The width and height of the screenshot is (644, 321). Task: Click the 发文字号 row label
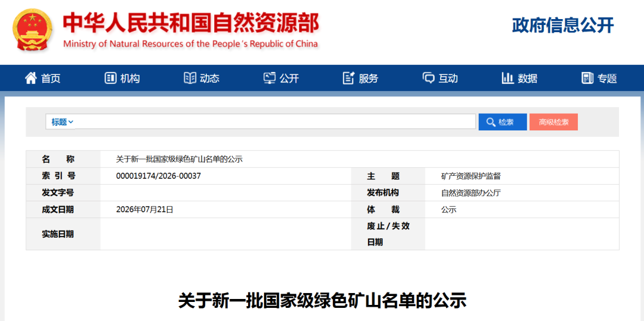coord(58,193)
